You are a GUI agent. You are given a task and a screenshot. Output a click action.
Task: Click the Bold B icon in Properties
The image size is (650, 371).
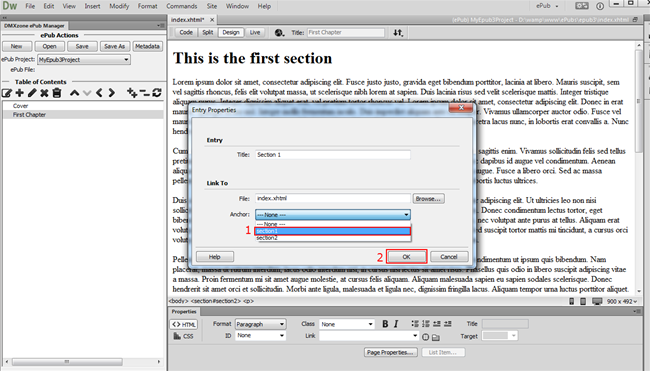(385, 324)
